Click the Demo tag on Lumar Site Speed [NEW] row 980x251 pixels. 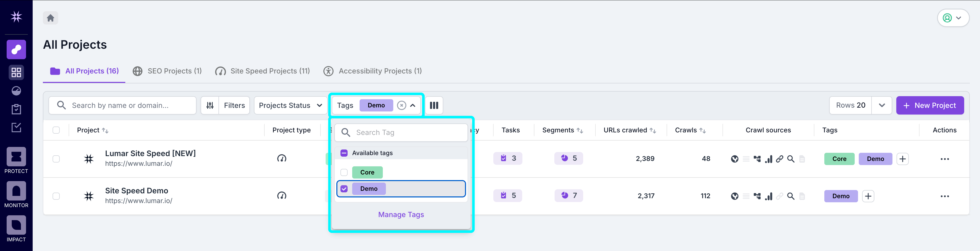875,159
